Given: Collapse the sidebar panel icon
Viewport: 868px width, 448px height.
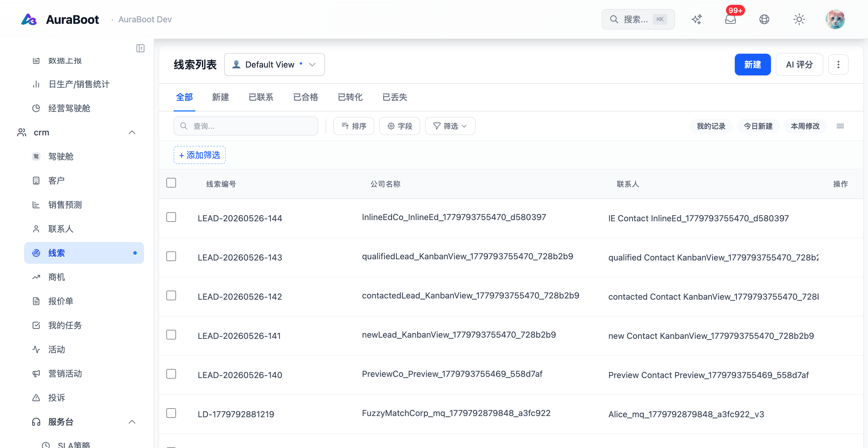Looking at the screenshot, I should 140,48.
